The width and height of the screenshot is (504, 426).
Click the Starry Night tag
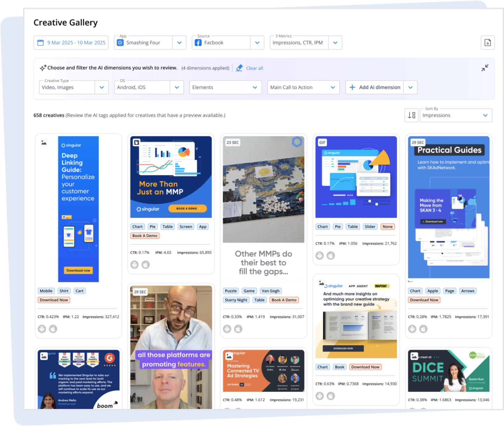236,300
